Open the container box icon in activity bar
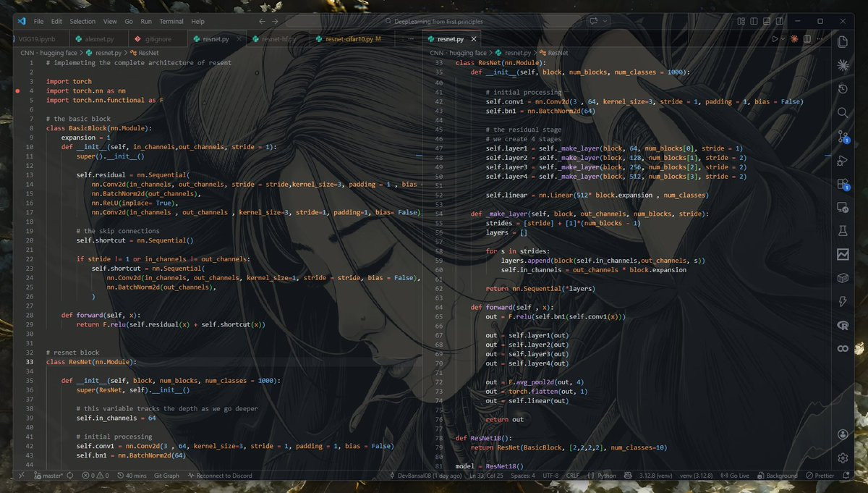This screenshot has height=493, width=868. click(x=842, y=278)
